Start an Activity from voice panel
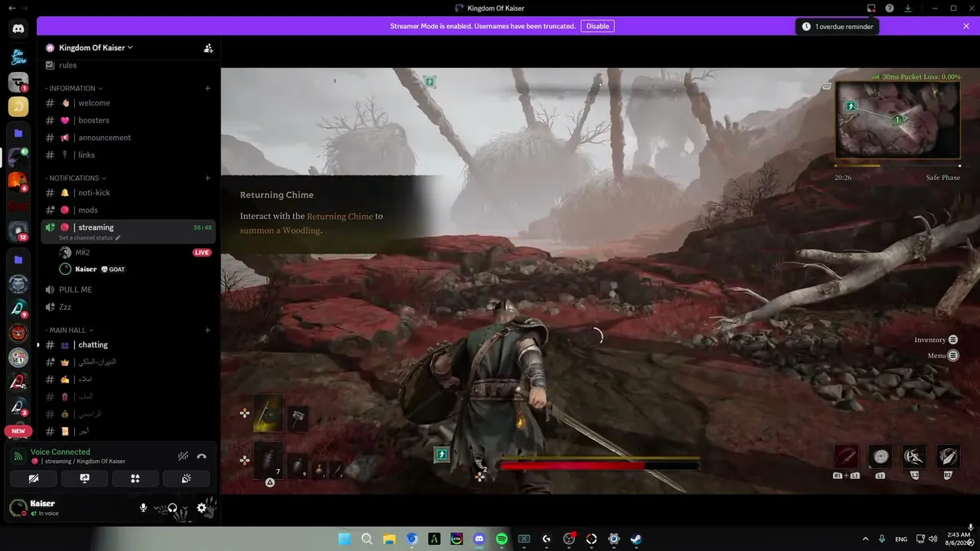Image resolution: width=980 pixels, height=551 pixels. (136, 478)
